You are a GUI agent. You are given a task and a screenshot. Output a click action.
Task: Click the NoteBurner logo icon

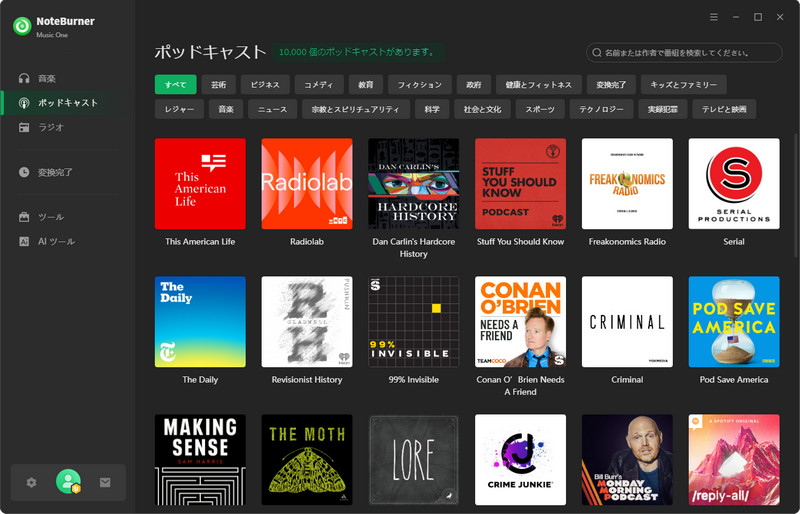[x=20, y=25]
